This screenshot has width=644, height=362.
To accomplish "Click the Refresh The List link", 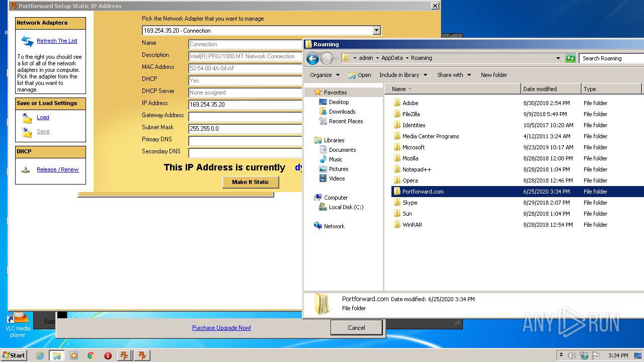I will (x=57, y=41).
